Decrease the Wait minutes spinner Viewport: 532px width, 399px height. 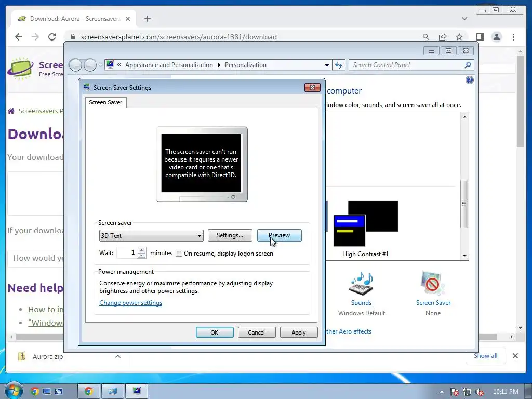click(x=142, y=256)
